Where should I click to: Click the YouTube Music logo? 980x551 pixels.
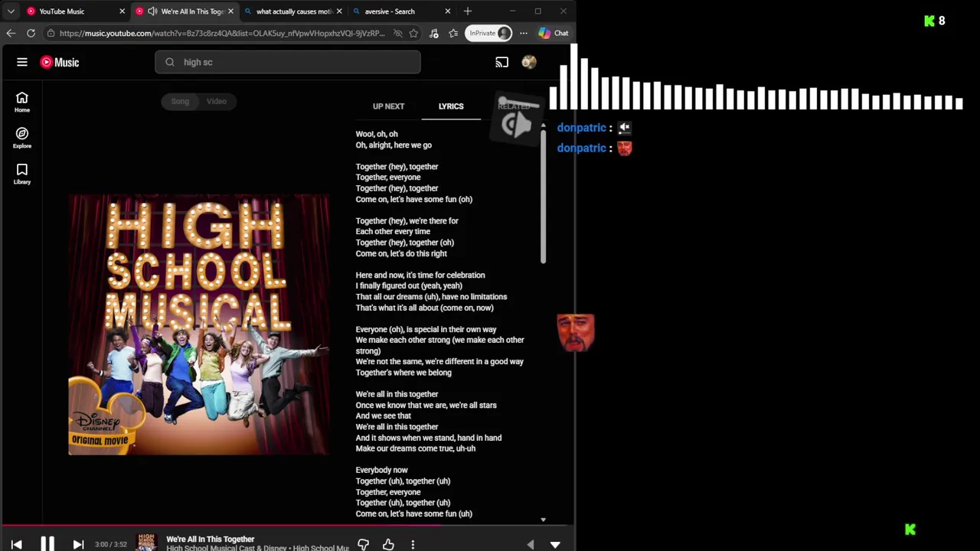pos(60,62)
